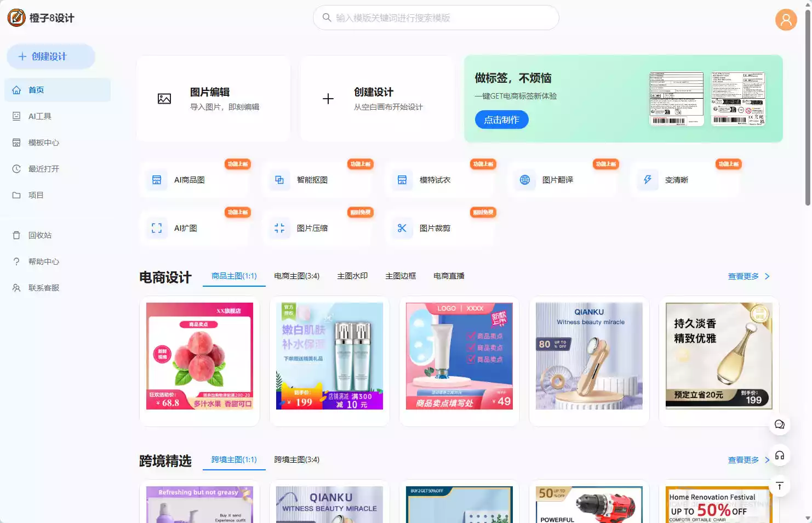The image size is (812, 523).
Task: Open 模板中心 in the sidebar
Action: click(58, 143)
